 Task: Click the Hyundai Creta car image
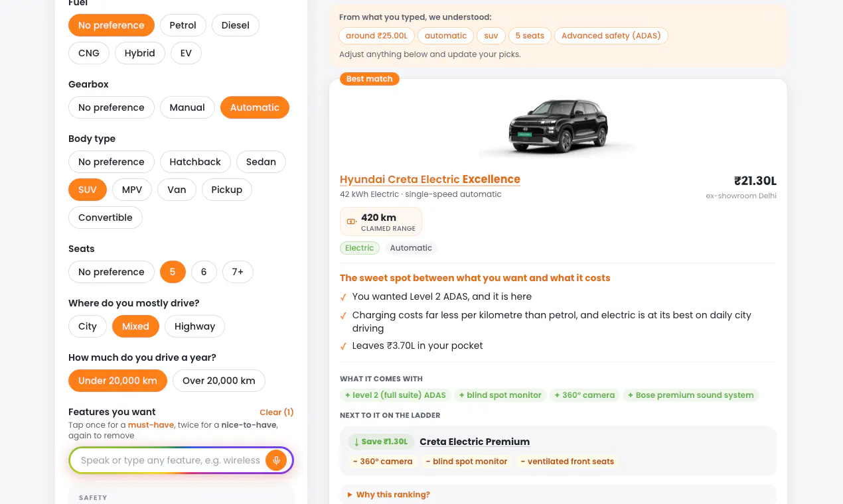(x=558, y=128)
